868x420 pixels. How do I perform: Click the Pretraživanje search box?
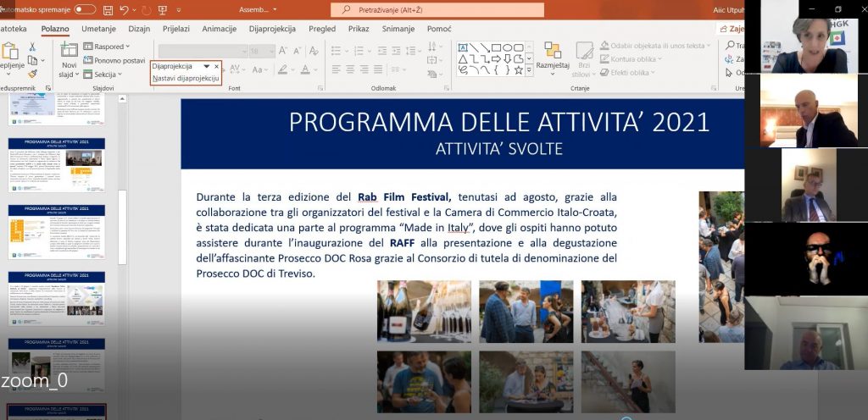point(438,10)
